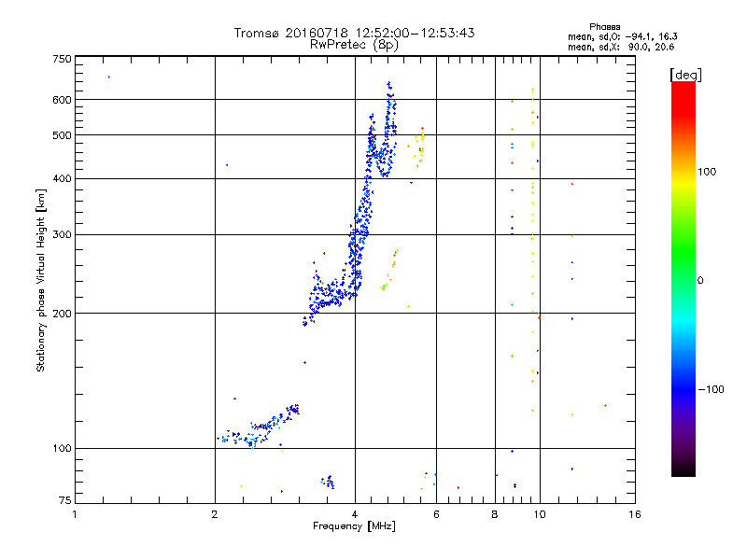Click the black bottom of the phase colorbar
Viewport: 747px width, 560px height.
point(684,470)
